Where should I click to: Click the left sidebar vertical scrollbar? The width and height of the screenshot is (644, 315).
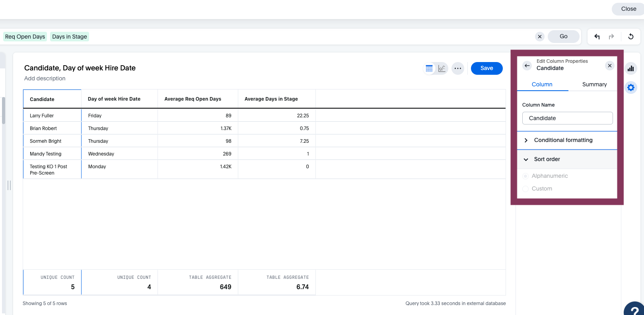[4, 111]
